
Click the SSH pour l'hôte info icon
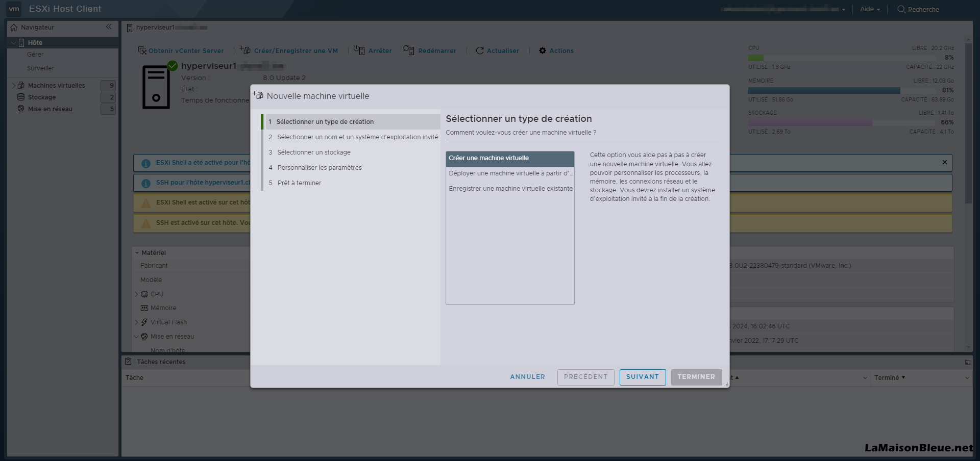146,183
